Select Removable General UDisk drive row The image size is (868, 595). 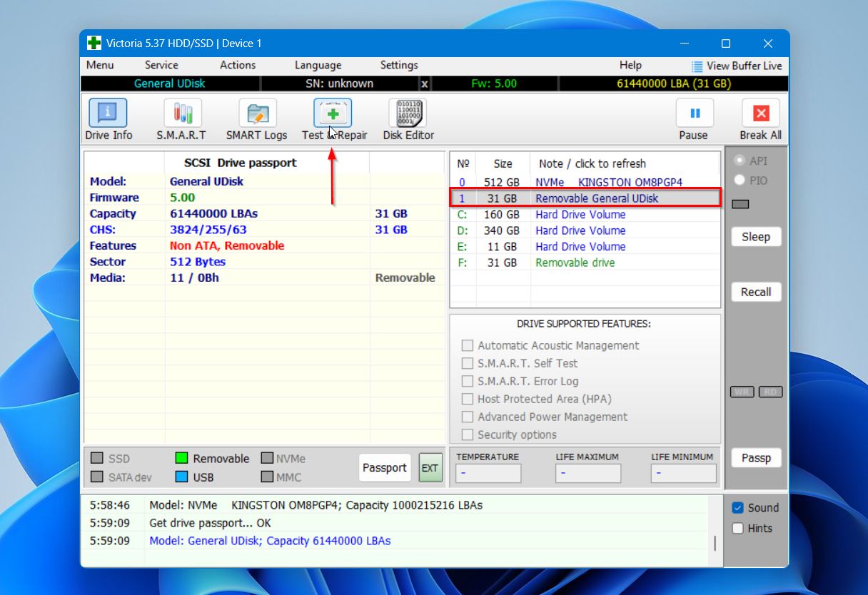coord(585,198)
